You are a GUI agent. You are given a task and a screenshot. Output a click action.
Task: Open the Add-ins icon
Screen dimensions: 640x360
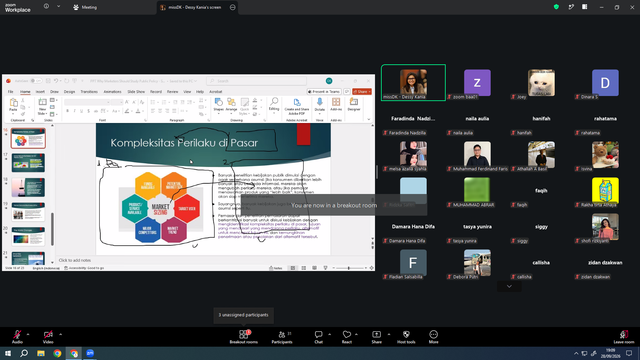click(336, 102)
